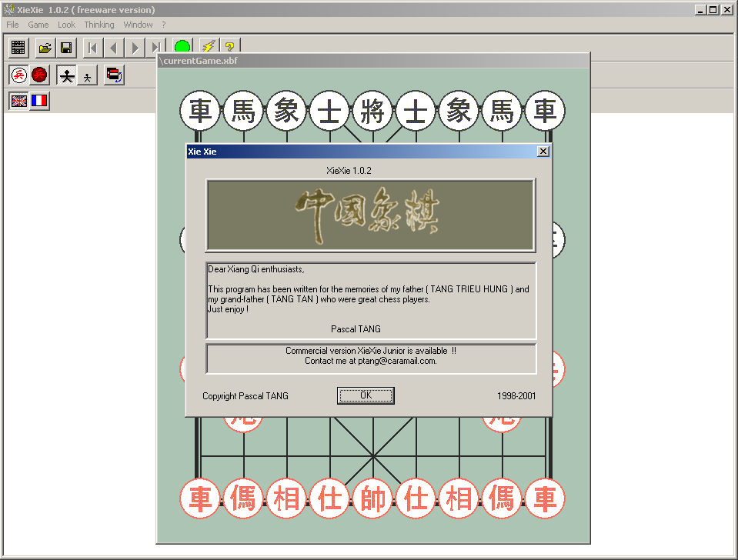Open the Window menu
Viewport: 738px width, 560px height.
click(x=138, y=25)
